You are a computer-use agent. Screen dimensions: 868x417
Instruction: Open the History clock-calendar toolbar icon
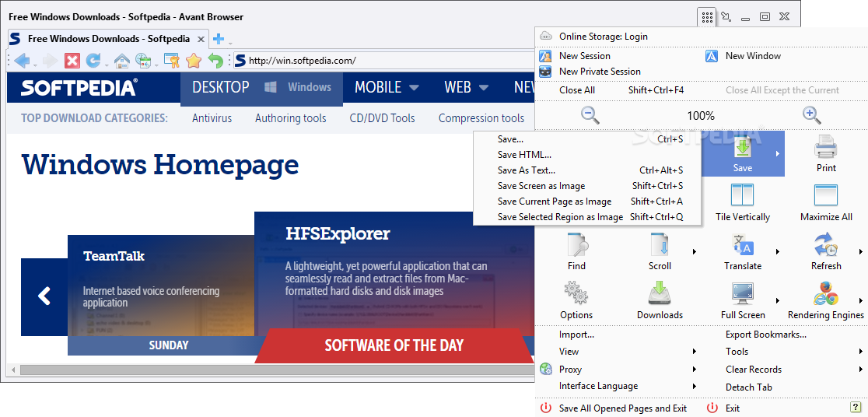143,61
